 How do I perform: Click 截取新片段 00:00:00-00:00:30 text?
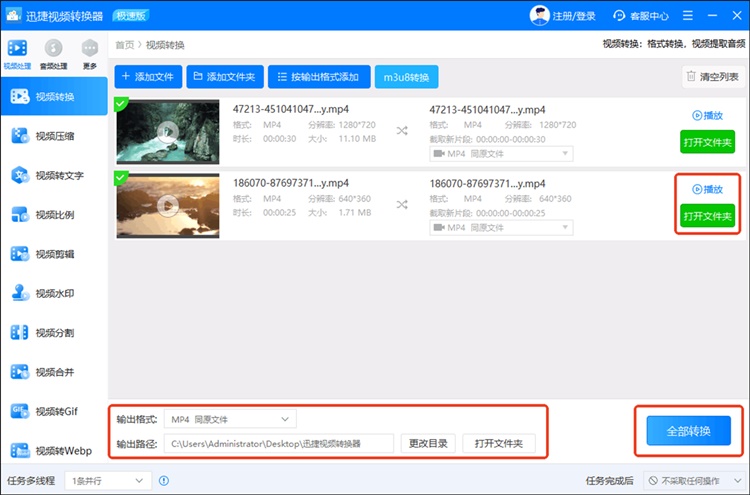pyautogui.click(x=487, y=140)
